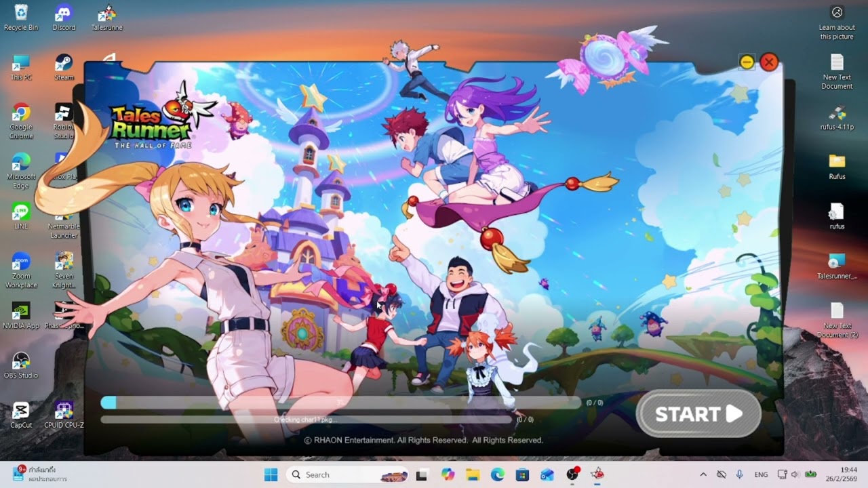Switch the ENG input language indicator
The height and width of the screenshot is (488, 868).
762,474
